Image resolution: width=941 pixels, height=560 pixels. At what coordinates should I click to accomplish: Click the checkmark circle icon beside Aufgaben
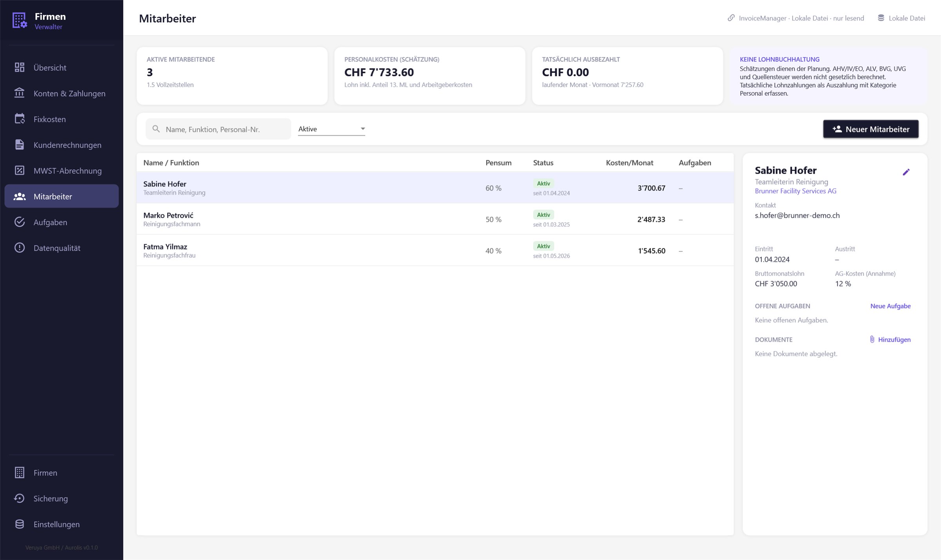(x=20, y=222)
